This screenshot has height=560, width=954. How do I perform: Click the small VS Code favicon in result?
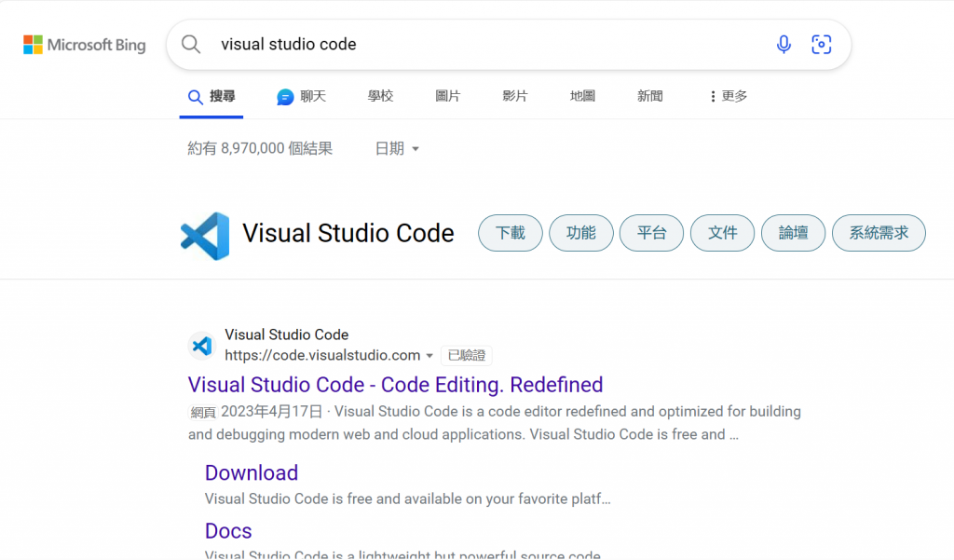[x=202, y=346]
